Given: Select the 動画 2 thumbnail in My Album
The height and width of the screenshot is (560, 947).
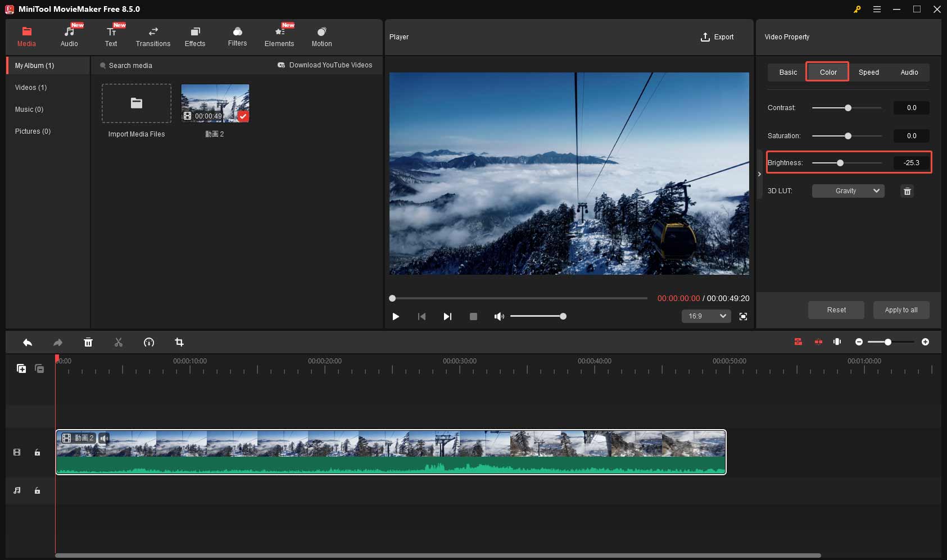Looking at the screenshot, I should (x=215, y=103).
